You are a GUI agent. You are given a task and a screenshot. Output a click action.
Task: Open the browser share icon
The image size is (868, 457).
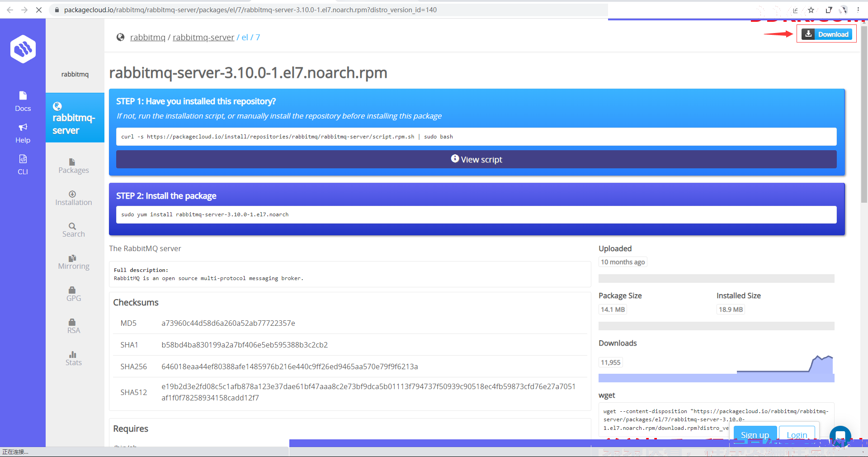coord(795,10)
